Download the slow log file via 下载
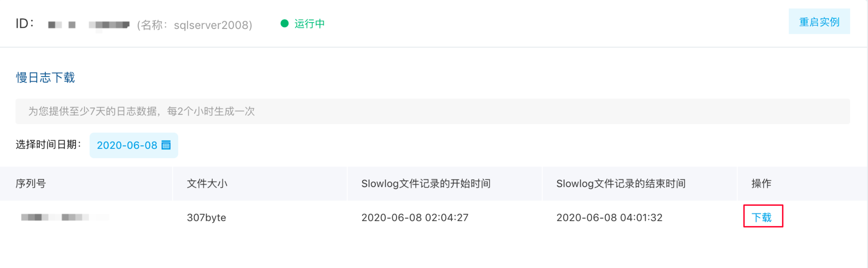Viewport: 868px width, 268px height. 761,217
